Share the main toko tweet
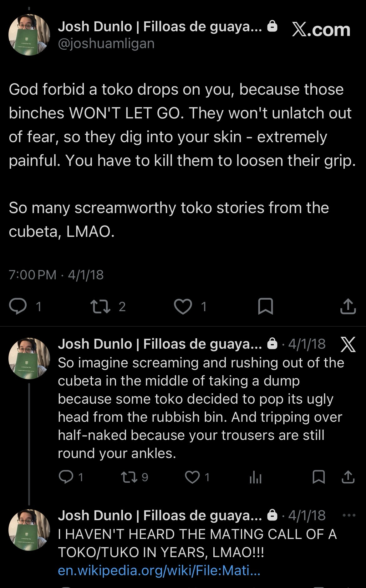This screenshot has width=366, height=588. tap(348, 306)
